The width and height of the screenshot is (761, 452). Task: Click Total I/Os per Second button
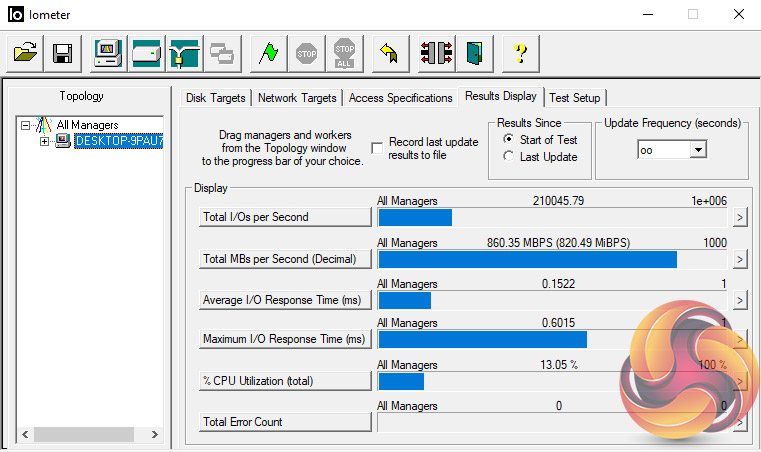[285, 217]
